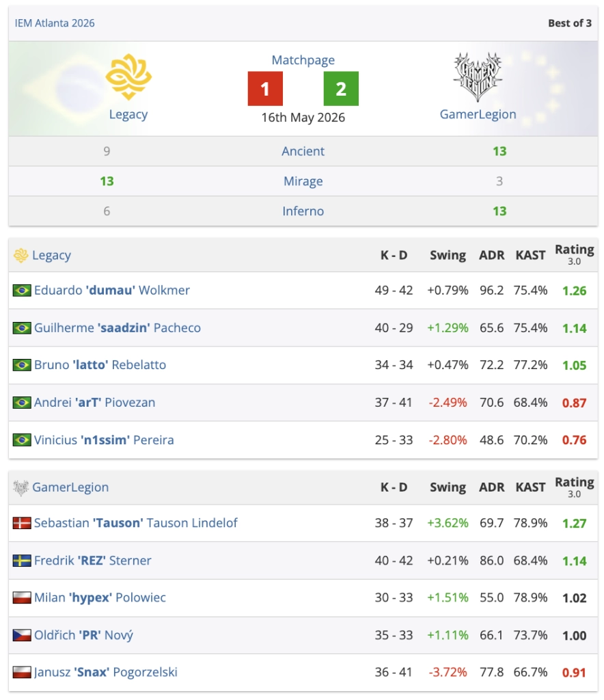Image resolution: width=604 pixels, height=700 pixels.
Task: Click the red score box showing 1
Action: 265,88
